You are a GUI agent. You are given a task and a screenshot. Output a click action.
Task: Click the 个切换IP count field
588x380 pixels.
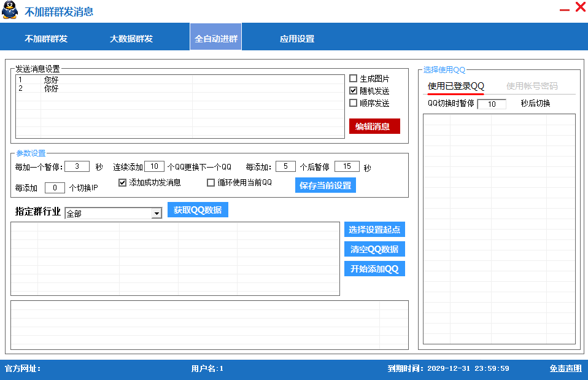point(55,188)
